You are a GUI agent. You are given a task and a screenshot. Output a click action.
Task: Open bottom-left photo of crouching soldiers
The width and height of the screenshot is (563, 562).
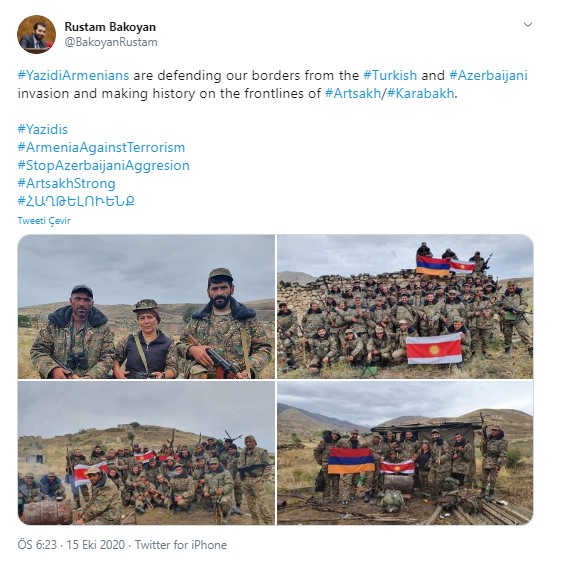(x=146, y=453)
